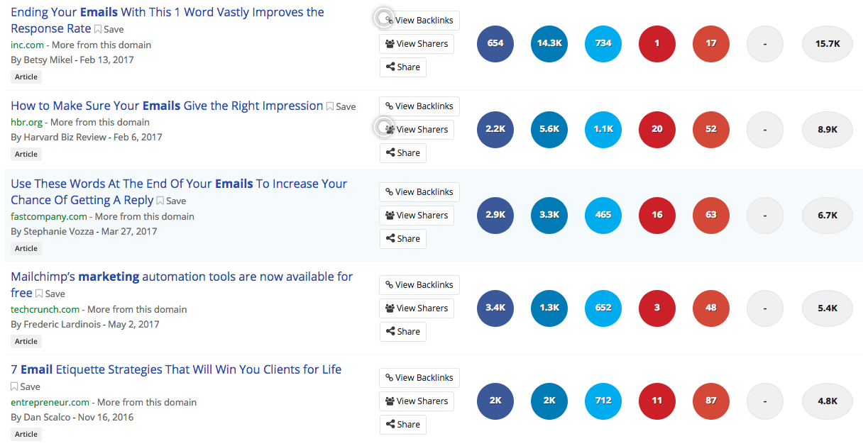View Sharers of the Harvard Biz Review article

click(417, 130)
